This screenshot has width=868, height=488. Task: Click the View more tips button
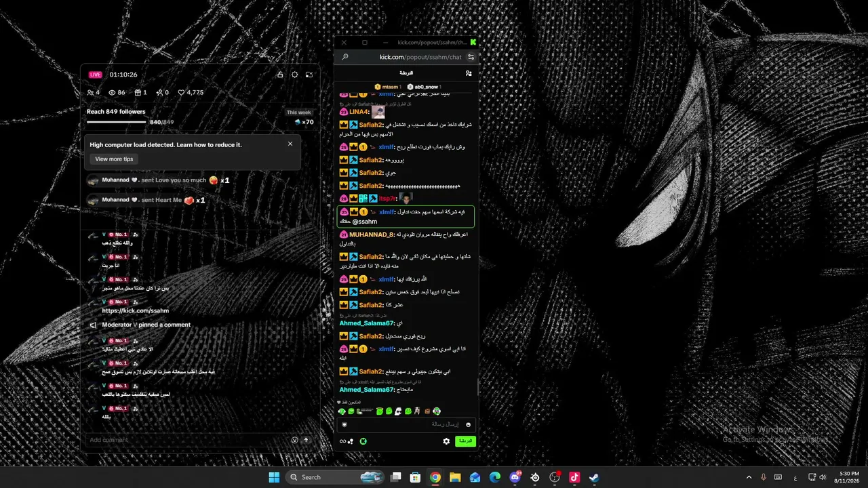tap(114, 159)
